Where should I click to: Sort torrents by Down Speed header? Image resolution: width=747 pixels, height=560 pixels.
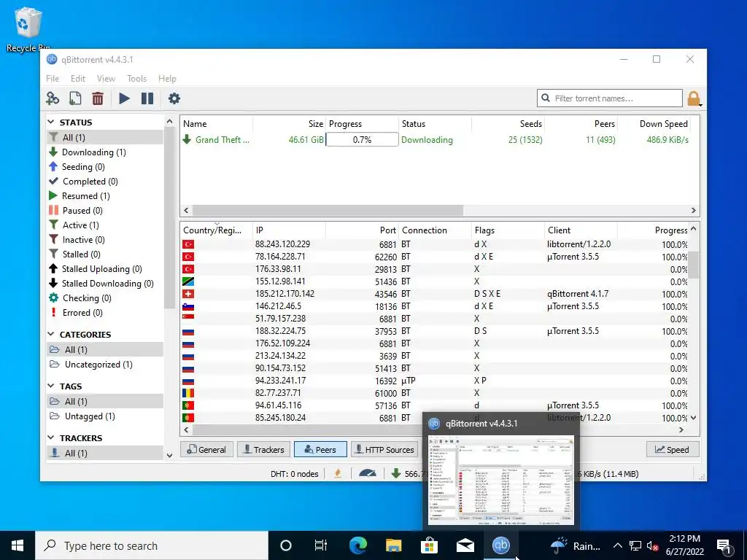point(654,124)
